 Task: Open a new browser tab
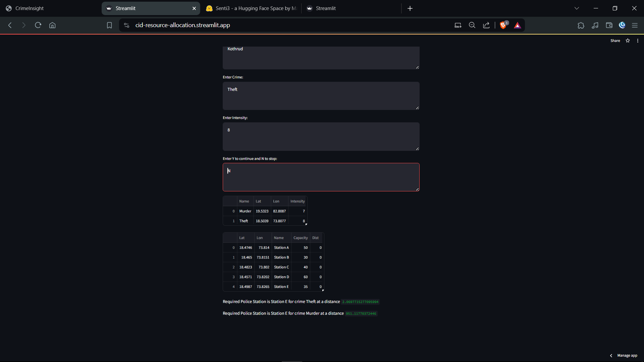(x=410, y=8)
